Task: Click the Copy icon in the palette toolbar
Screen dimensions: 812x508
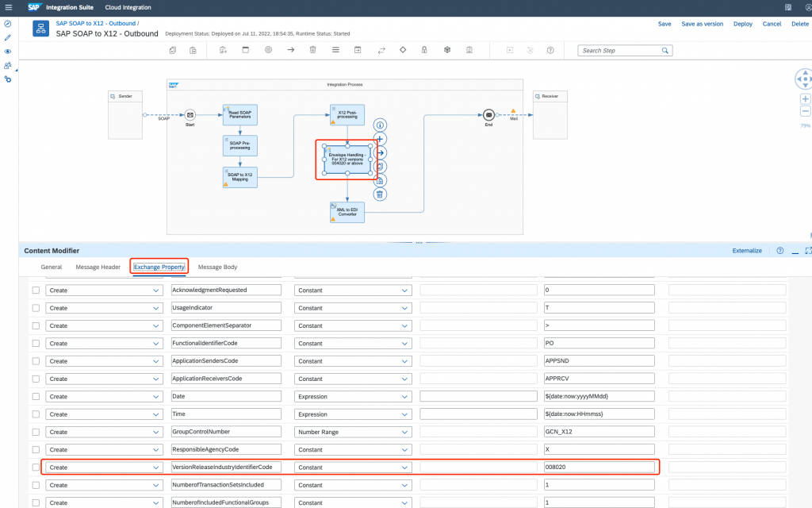Action: point(172,50)
